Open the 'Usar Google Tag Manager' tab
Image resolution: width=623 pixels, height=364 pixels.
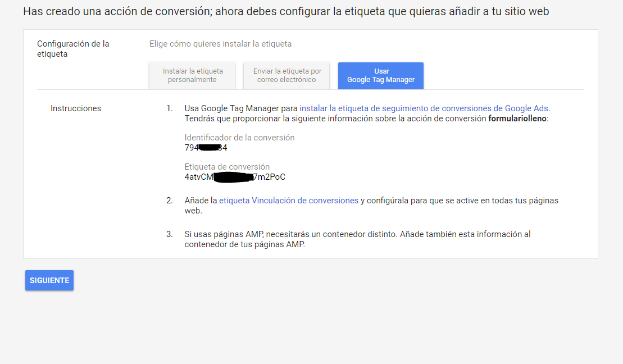pos(381,75)
